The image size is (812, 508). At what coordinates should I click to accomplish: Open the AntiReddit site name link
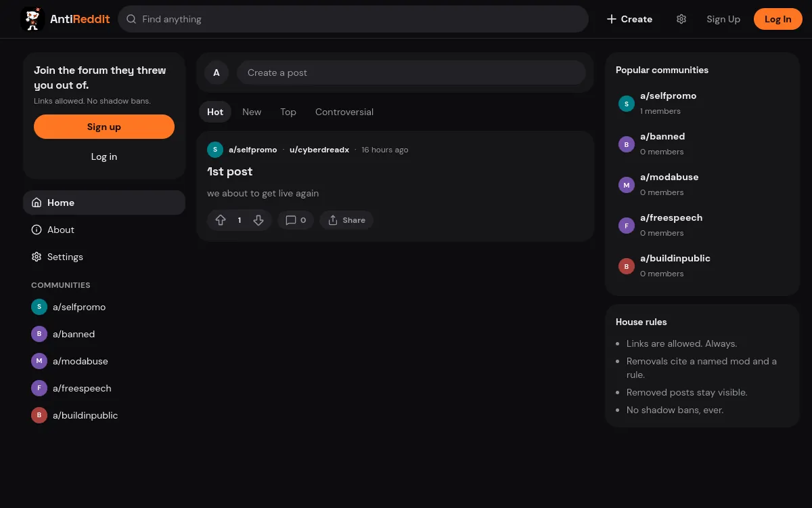tap(80, 19)
